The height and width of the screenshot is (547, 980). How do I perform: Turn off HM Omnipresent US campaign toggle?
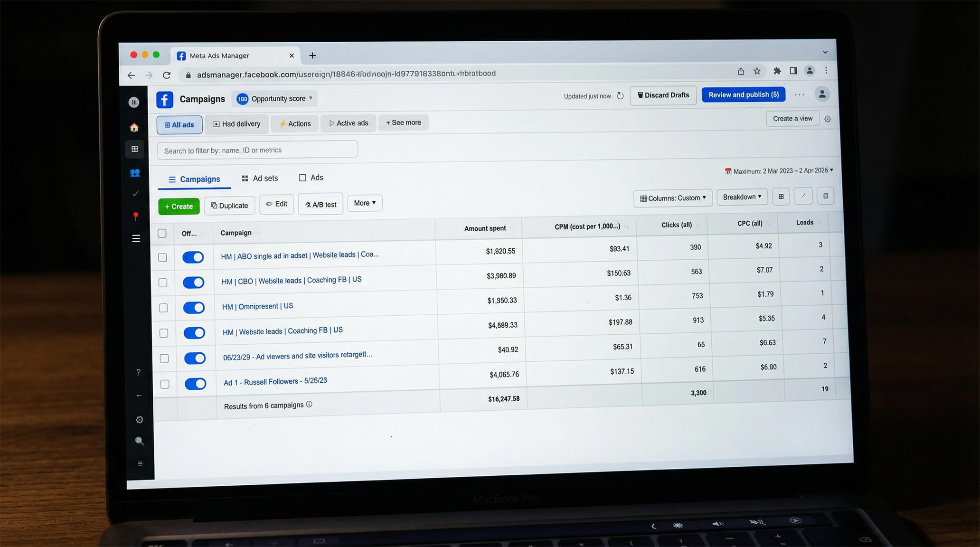[194, 308]
